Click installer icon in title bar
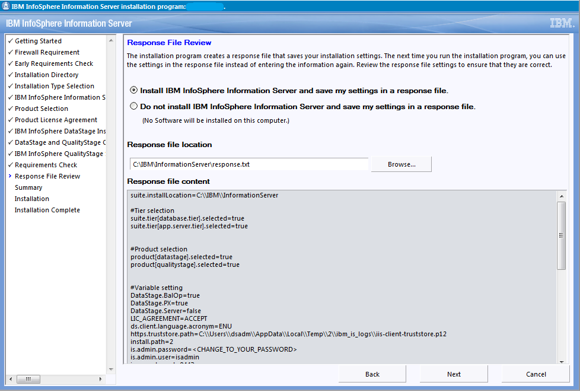This screenshot has width=580, height=392. click(x=5, y=6)
